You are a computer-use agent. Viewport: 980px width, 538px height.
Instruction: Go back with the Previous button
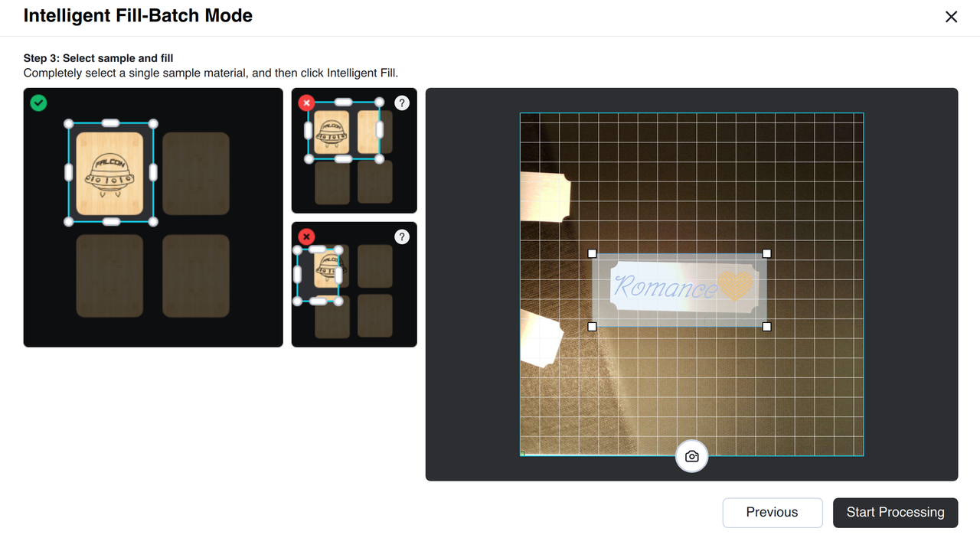(773, 513)
